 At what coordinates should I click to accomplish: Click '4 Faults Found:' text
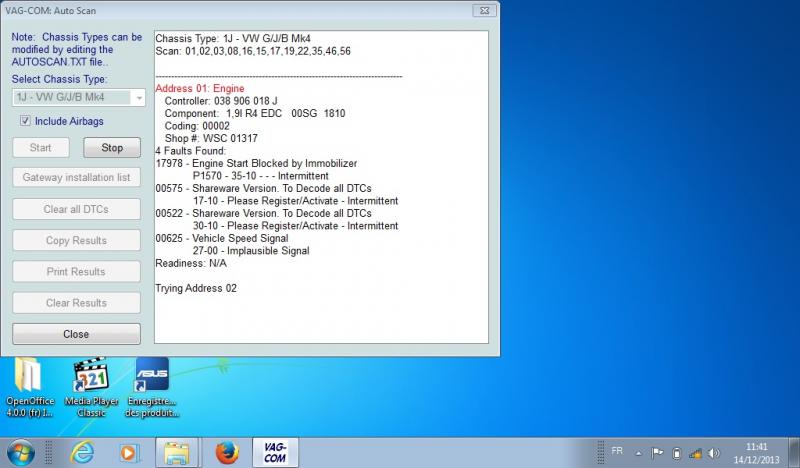[x=191, y=151]
